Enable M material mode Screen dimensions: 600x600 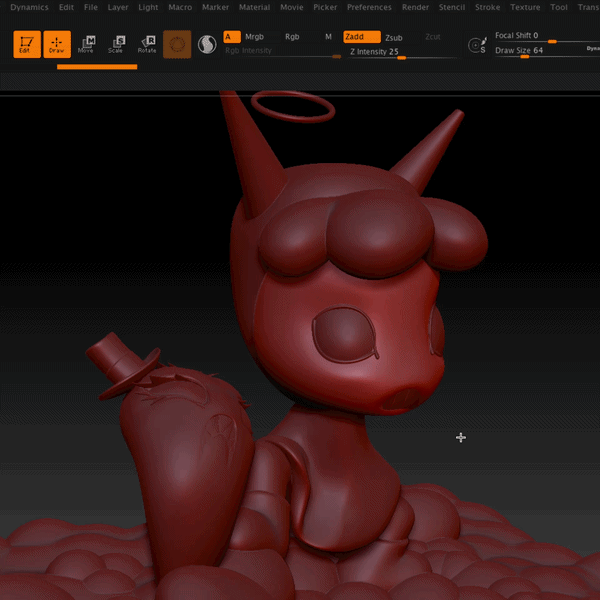pyautogui.click(x=328, y=37)
